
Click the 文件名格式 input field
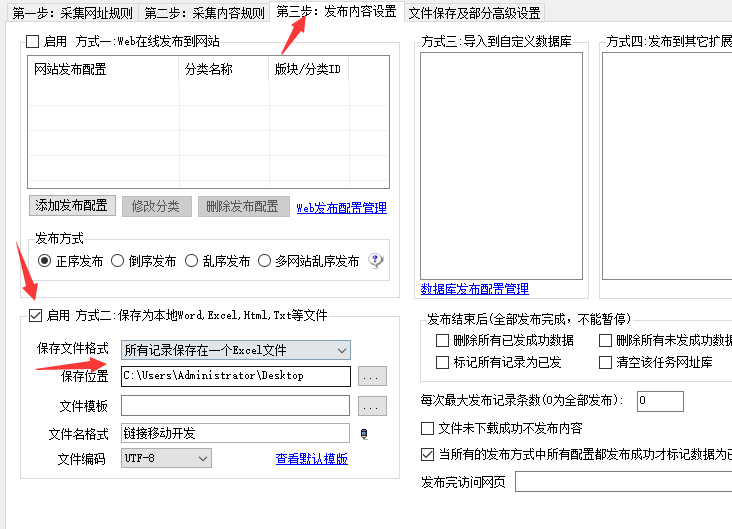click(235, 433)
